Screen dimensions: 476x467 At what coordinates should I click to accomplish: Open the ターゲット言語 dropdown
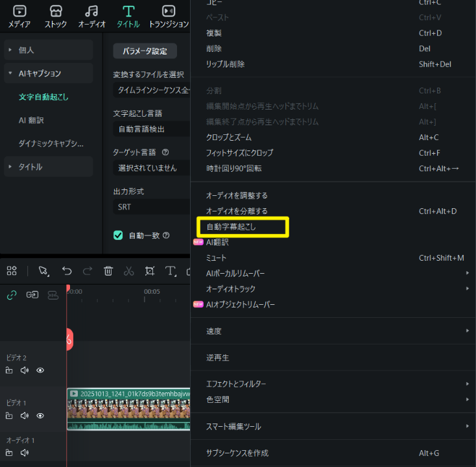[152, 168]
